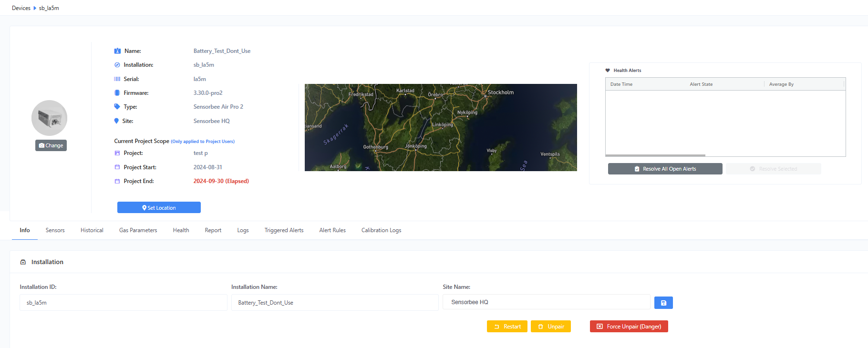
Task: Click the device avatar thumbnail image
Action: [49, 118]
